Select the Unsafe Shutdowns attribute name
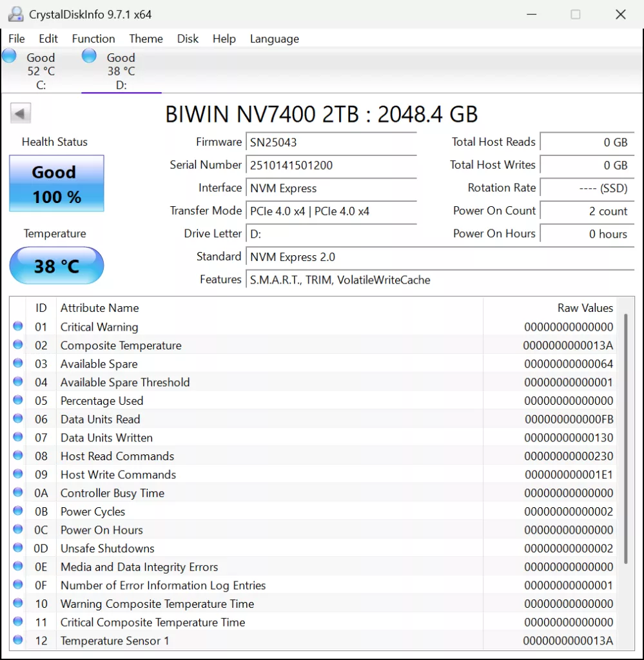The image size is (644, 660). pyautogui.click(x=107, y=548)
